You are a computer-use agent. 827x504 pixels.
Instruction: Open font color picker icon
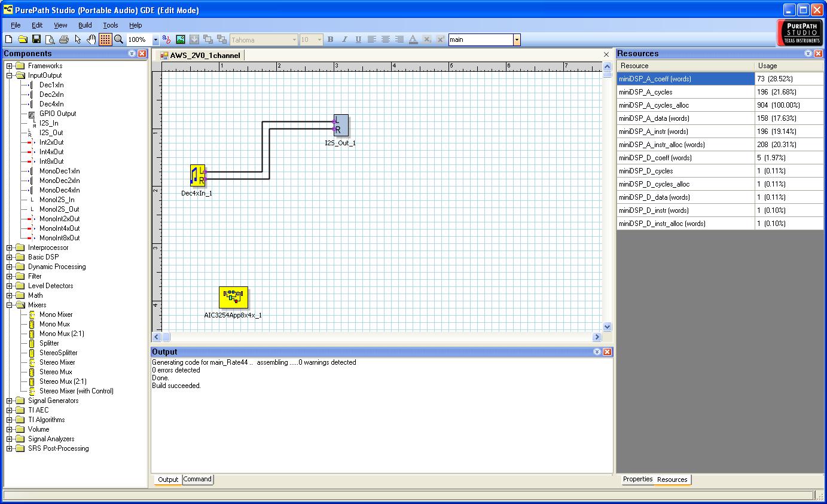(413, 39)
